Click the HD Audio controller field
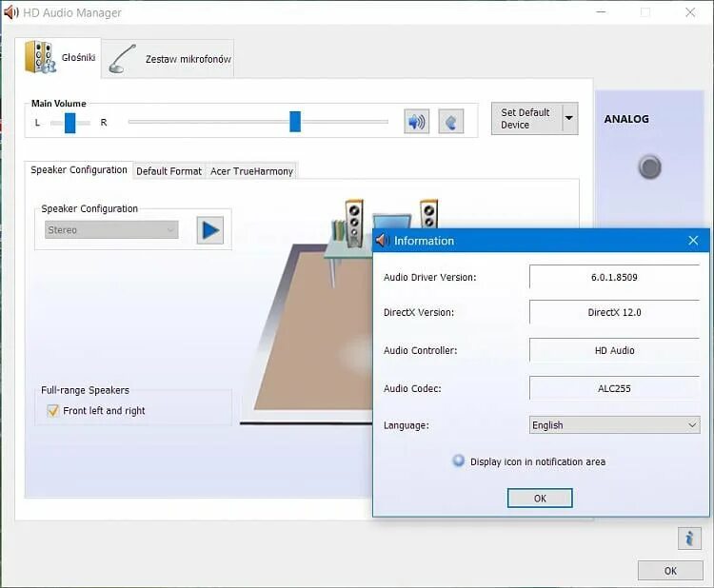 614,350
